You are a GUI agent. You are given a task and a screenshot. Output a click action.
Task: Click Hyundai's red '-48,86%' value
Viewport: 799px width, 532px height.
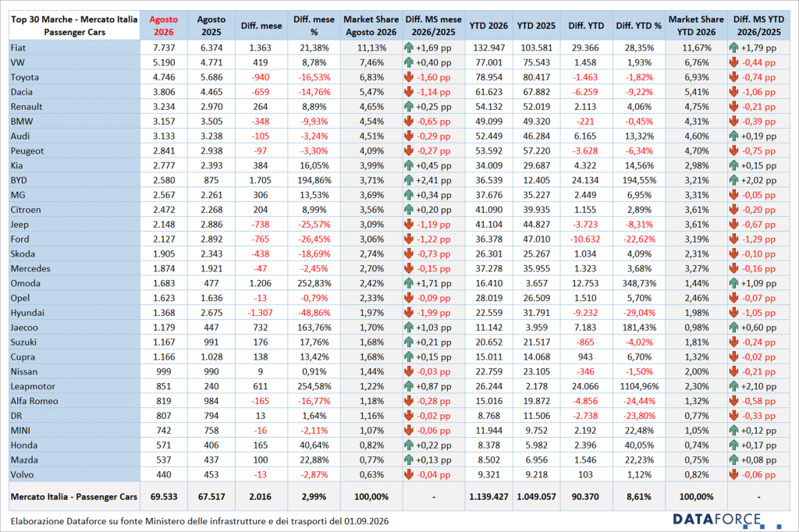coord(314,313)
